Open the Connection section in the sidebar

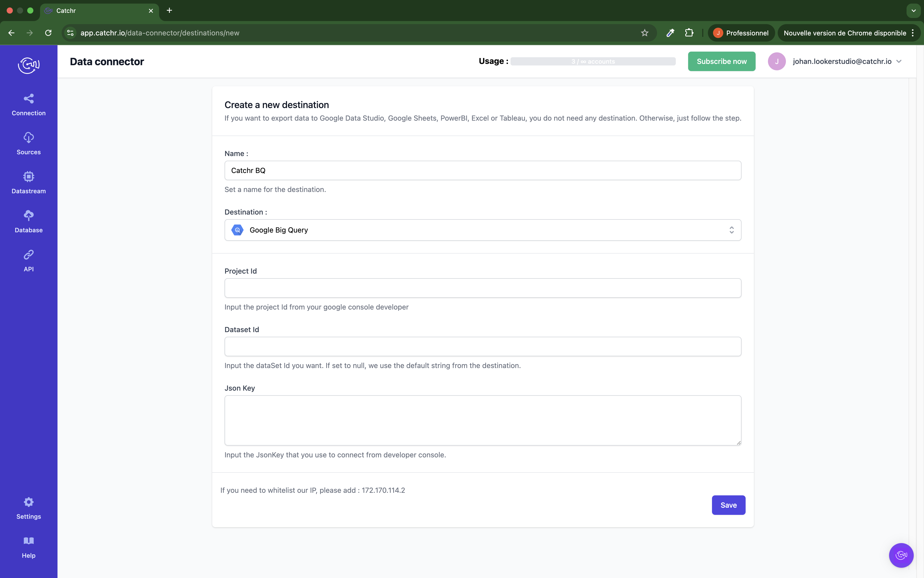coord(29,105)
